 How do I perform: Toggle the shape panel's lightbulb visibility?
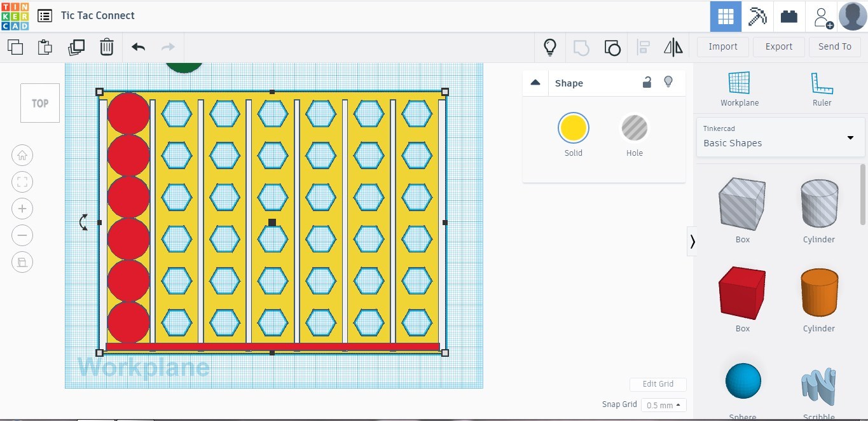668,82
